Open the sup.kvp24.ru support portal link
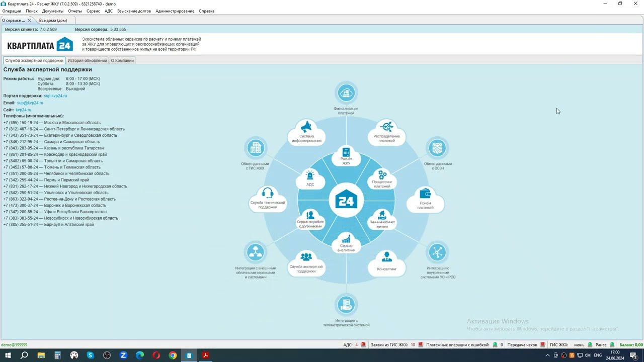 click(x=55, y=96)
